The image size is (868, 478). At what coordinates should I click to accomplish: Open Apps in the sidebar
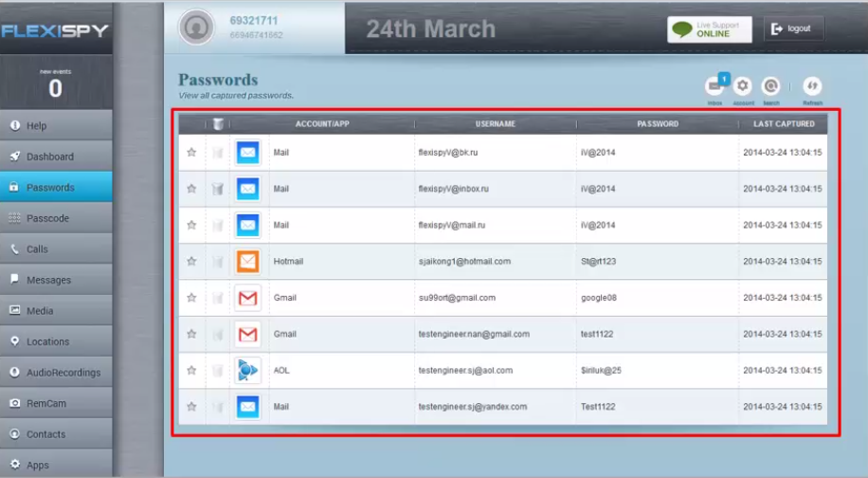(x=56, y=466)
